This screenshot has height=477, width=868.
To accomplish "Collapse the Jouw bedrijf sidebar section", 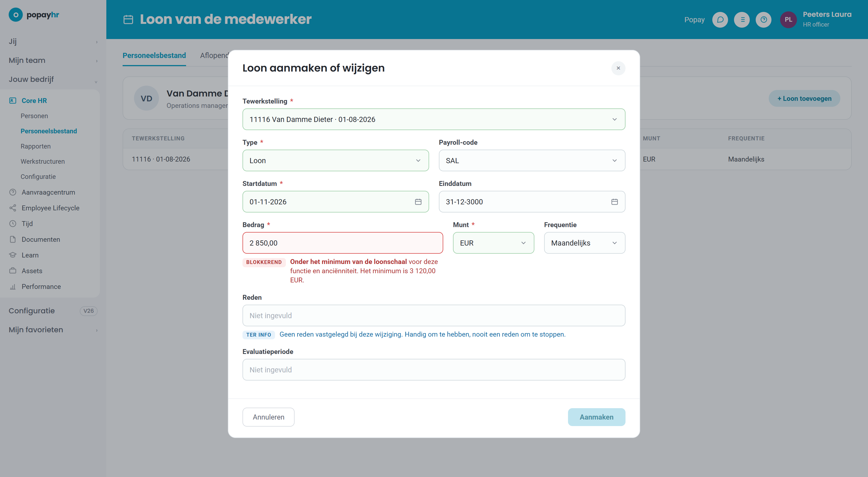I will [53, 79].
